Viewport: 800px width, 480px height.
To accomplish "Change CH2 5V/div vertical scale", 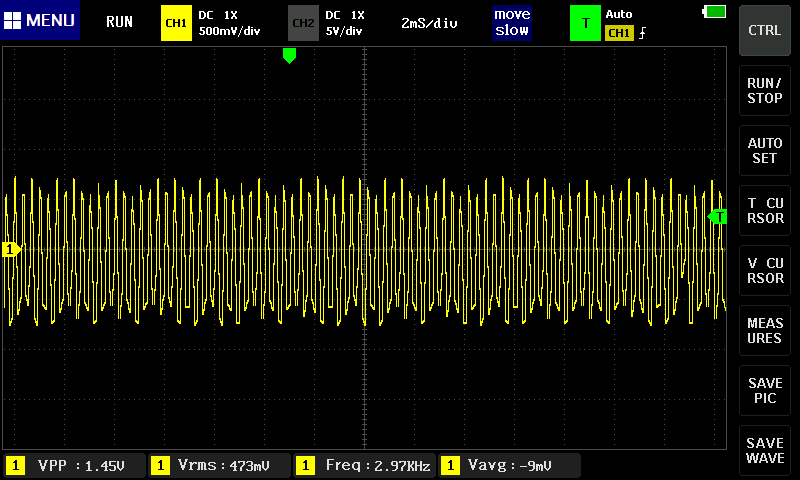I will pyautogui.click(x=344, y=31).
